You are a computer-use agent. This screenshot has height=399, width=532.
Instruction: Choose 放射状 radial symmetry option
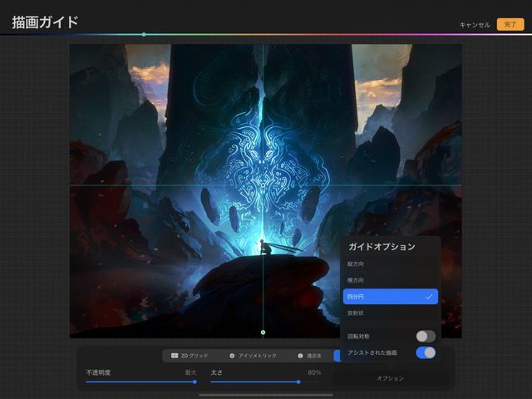[390, 313]
